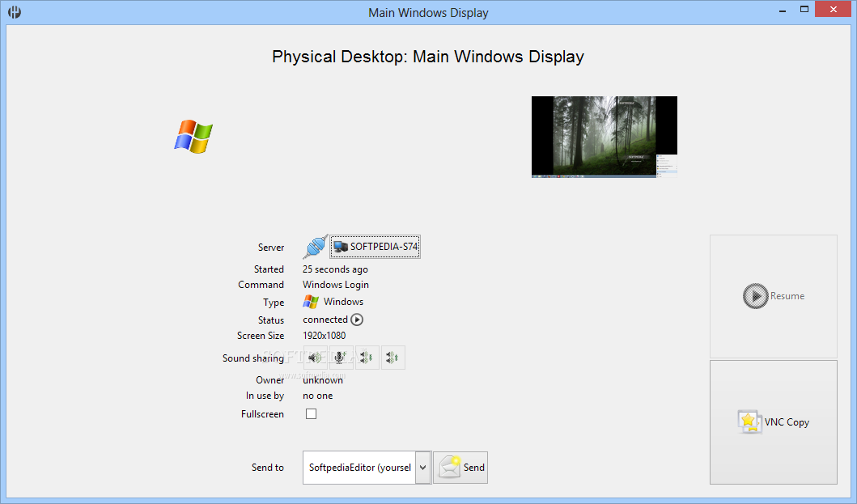Maximize the Main Windows Display window
The width and height of the screenshot is (857, 504).
pos(804,9)
